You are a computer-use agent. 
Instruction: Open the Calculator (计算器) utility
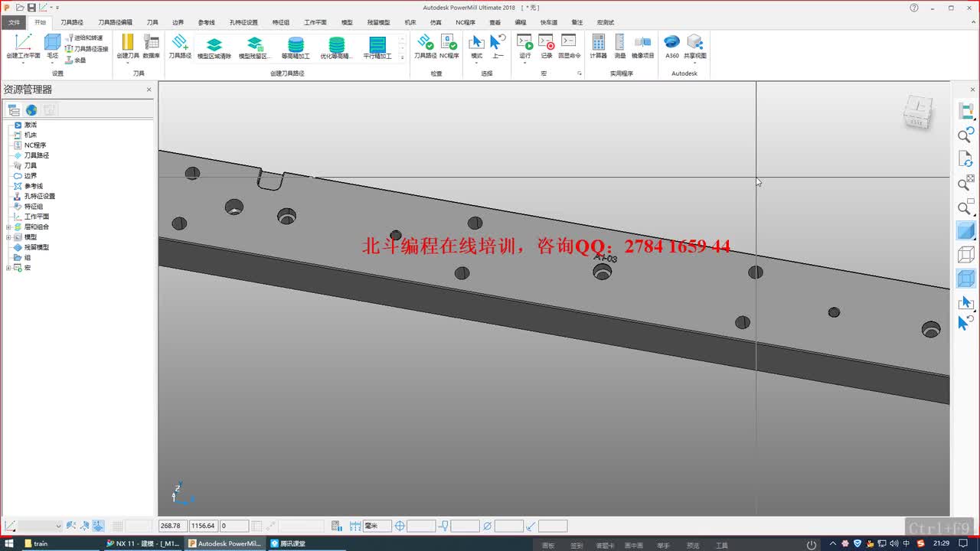[x=598, y=42]
